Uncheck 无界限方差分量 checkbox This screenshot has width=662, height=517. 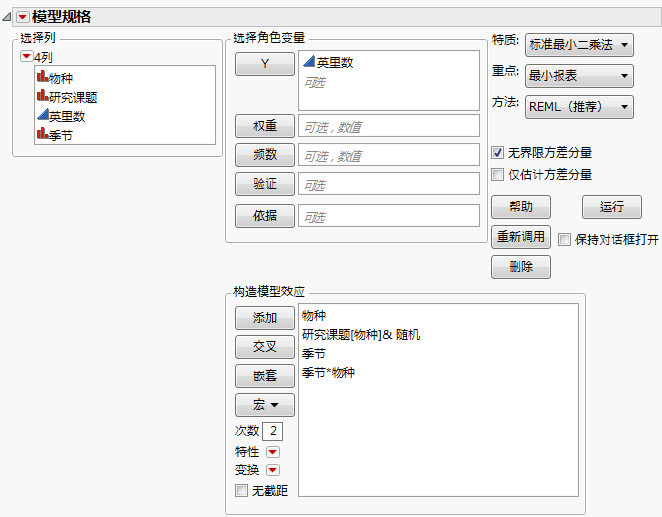click(x=497, y=152)
